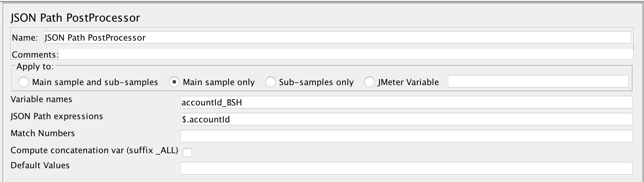Viewport: 644px width, 182px height.
Task: Choose the Main sample only option
Action: (174, 82)
